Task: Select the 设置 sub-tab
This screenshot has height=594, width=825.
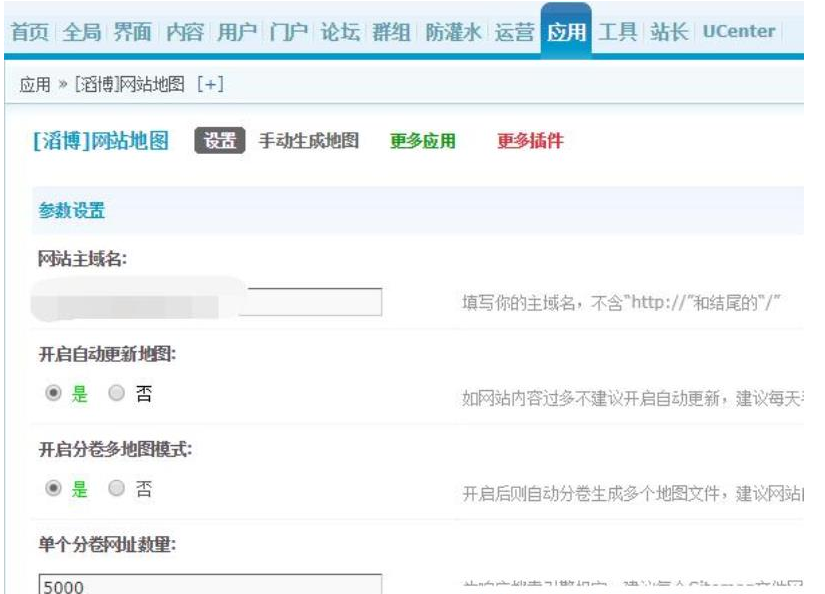Action: click(x=220, y=142)
